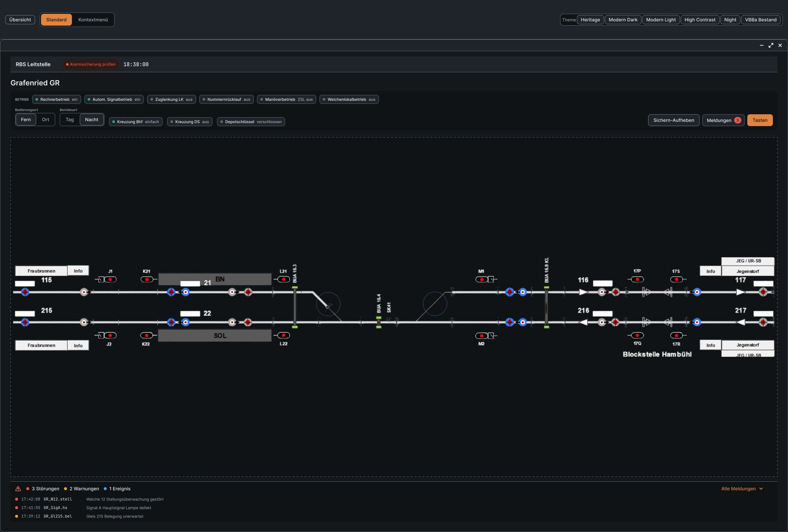
Task: Click signal K21 indicator on track
Action: point(147,279)
